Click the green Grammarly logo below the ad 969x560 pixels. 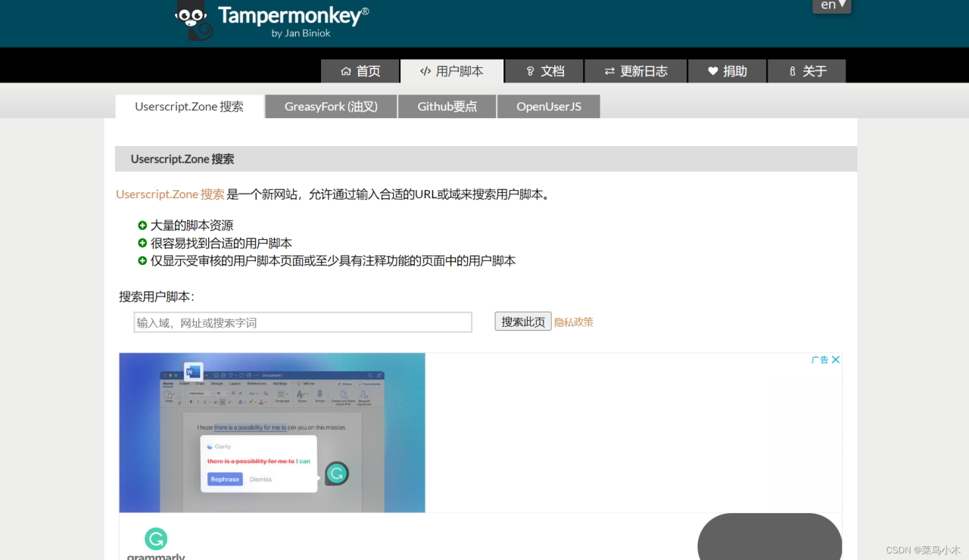(156, 539)
